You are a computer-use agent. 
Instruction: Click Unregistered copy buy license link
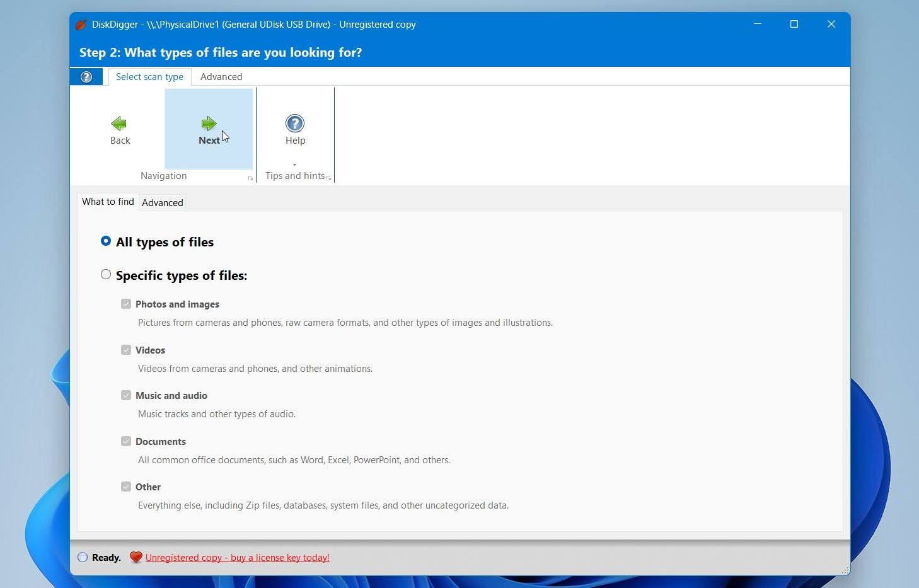pos(237,558)
